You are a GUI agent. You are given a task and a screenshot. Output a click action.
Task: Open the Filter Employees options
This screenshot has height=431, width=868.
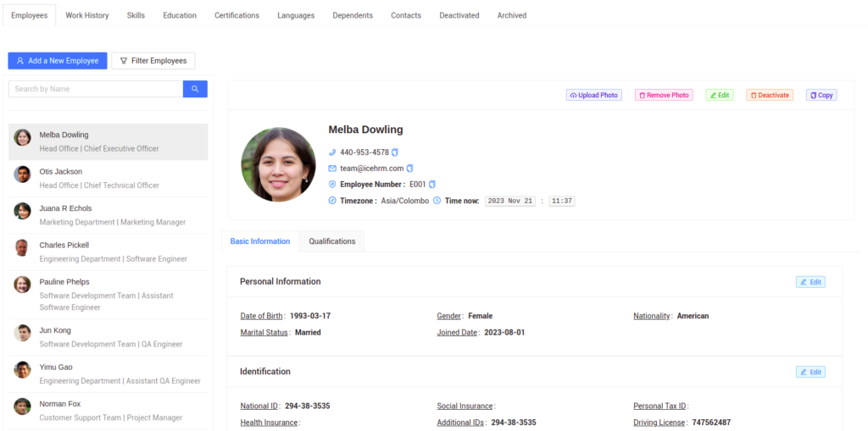click(153, 61)
